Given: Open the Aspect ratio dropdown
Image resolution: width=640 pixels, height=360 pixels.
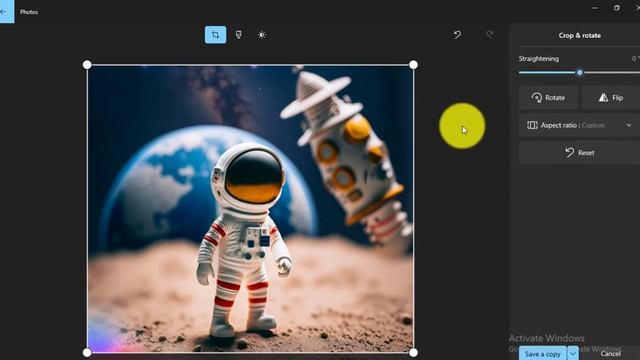Looking at the screenshot, I should 580,125.
